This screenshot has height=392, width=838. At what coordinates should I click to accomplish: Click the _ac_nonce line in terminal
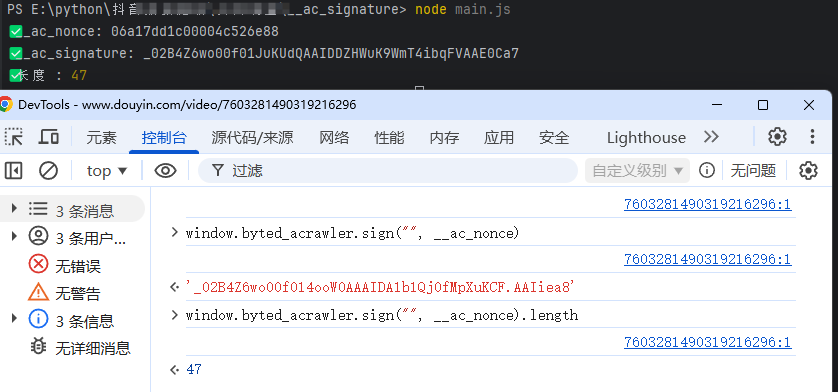pyautogui.click(x=144, y=32)
